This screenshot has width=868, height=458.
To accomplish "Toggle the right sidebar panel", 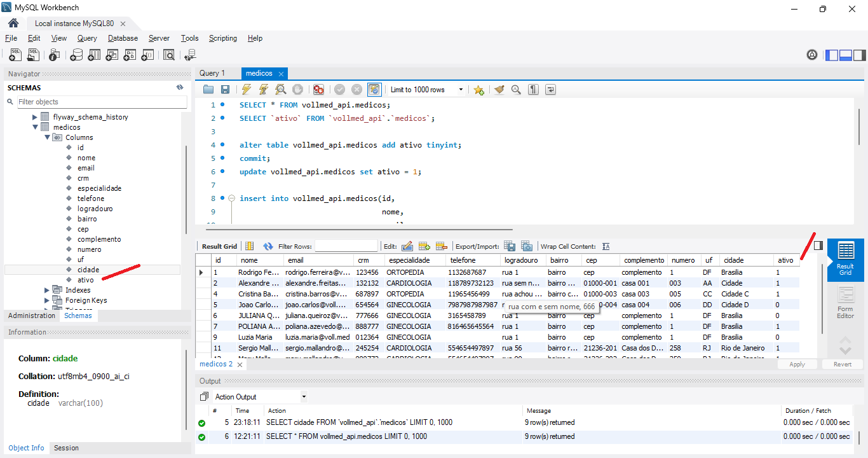I will [x=860, y=55].
